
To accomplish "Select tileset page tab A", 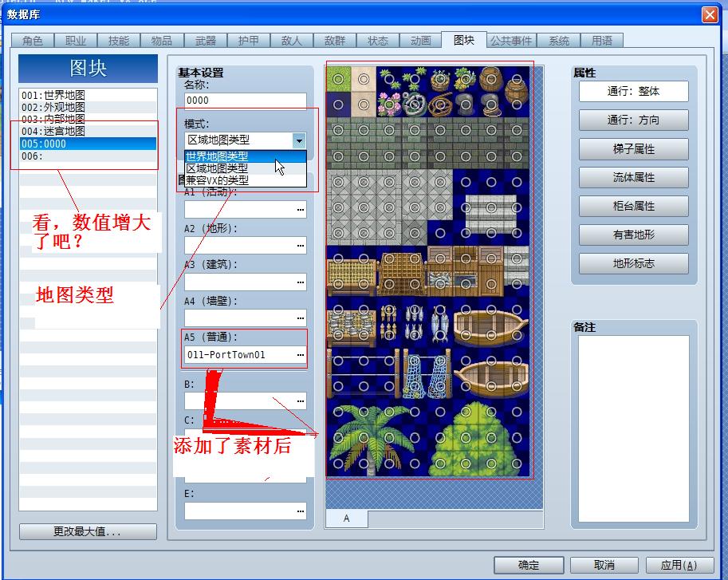I will click(347, 519).
